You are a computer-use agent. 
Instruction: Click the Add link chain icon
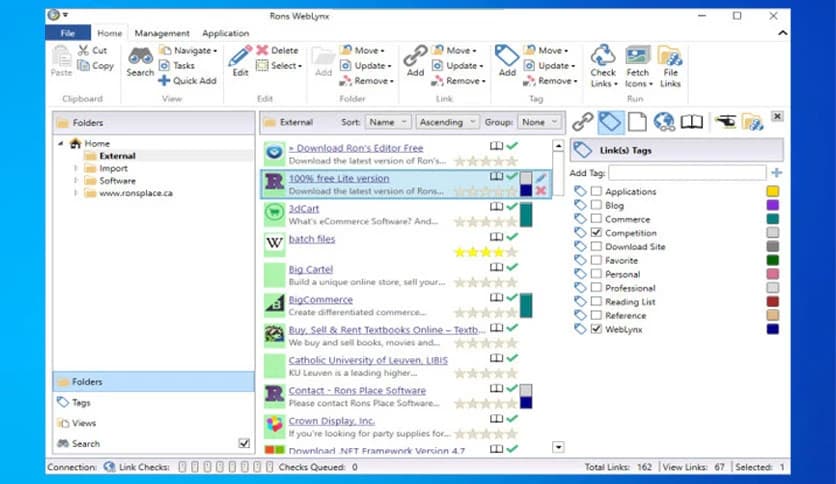415,56
